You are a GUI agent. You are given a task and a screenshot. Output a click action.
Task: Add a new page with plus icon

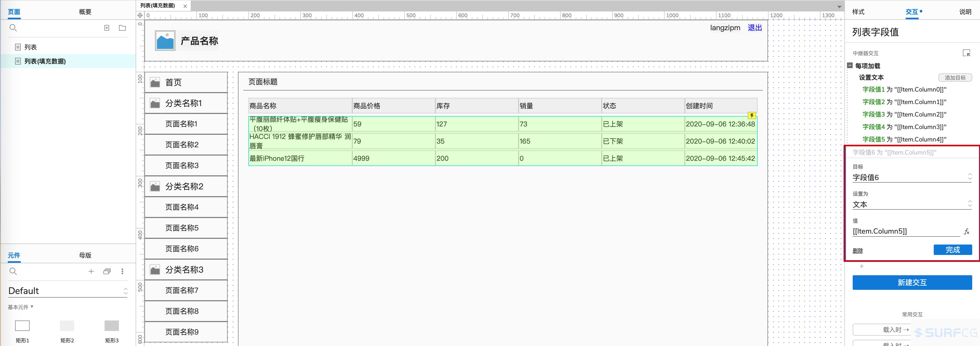point(107,28)
